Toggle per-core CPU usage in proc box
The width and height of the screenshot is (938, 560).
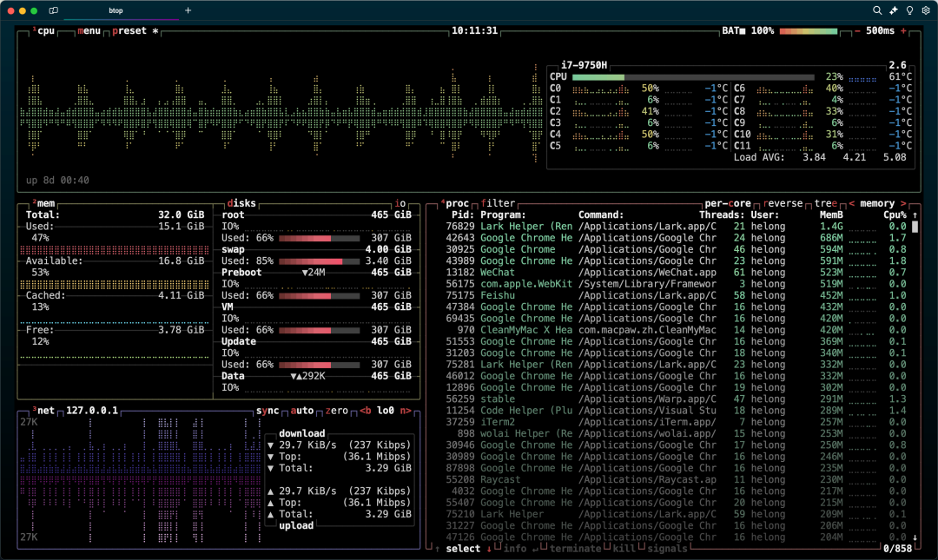730,203
